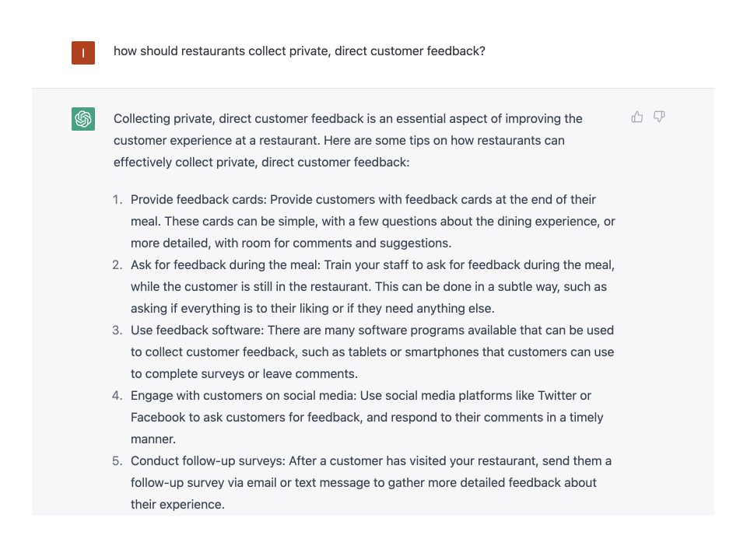Click the list number 2 marker

tap(117, 265)
